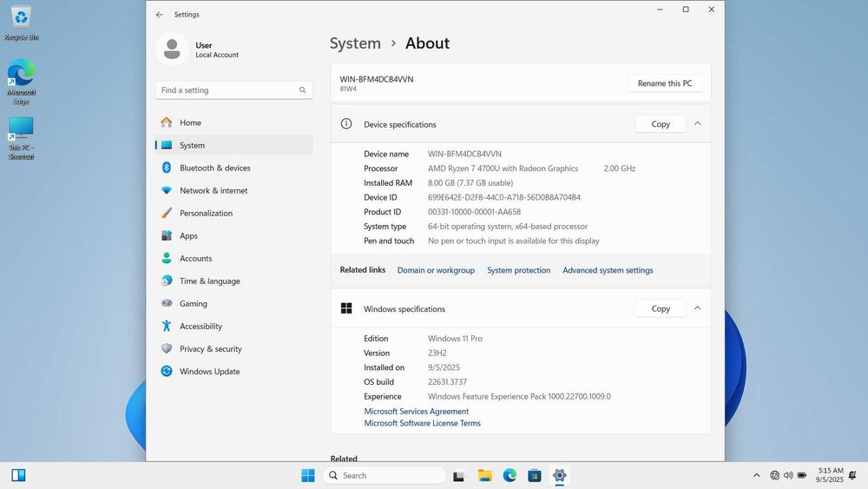
Task: Go to Network & internet settings
Action: coord(234,190)
